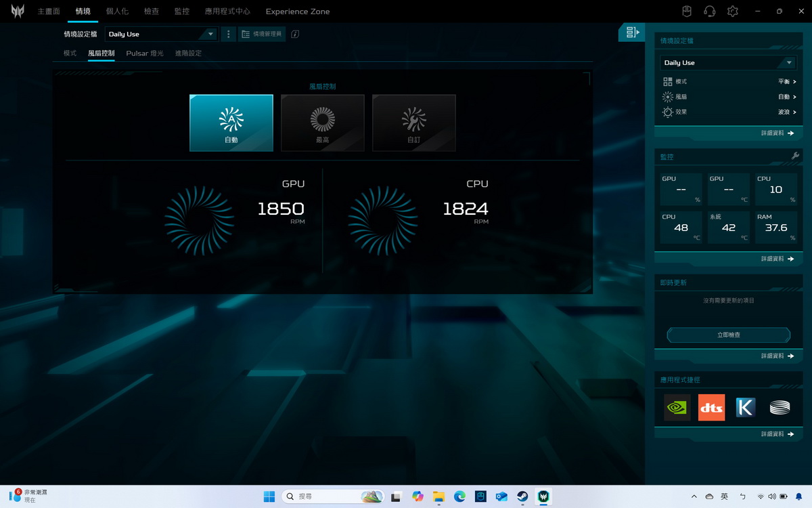Viewport: 812px width, 508px height.
Task: Collapse the right sidebar panel toggle icon
Action: pos(632,32)
